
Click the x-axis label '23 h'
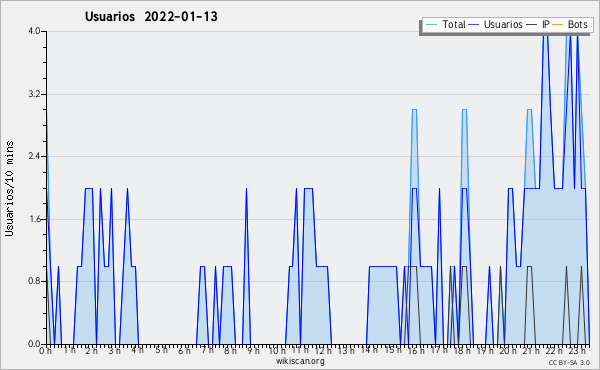click(x=577, y=350)
